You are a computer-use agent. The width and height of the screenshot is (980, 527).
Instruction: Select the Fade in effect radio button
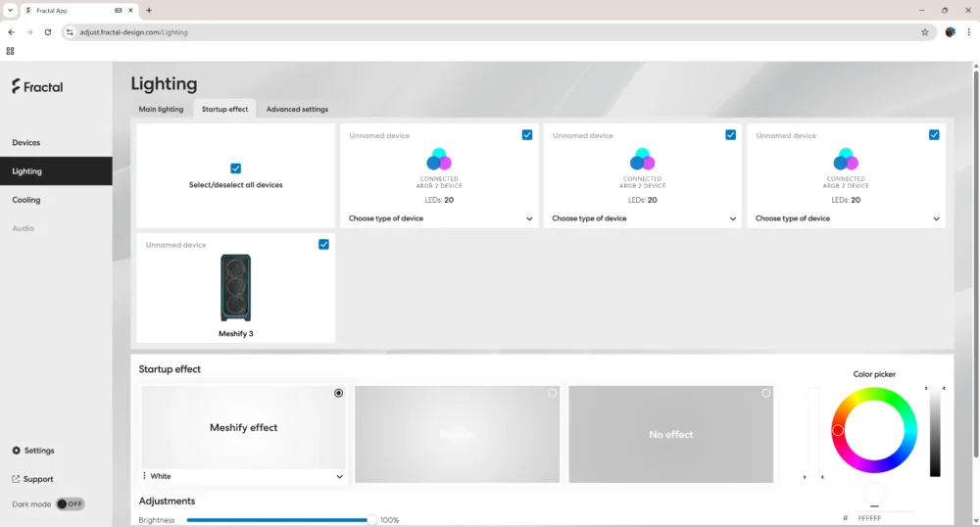(552, 393)
